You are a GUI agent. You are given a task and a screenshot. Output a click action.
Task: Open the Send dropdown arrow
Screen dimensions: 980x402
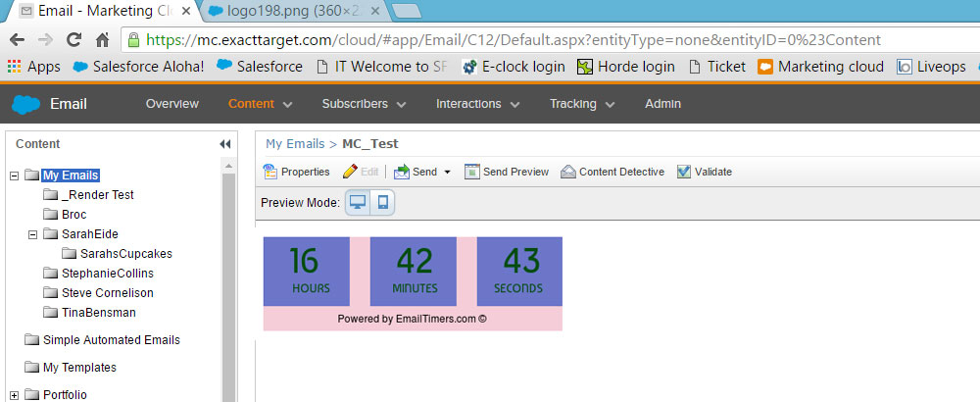pos(447,172)
